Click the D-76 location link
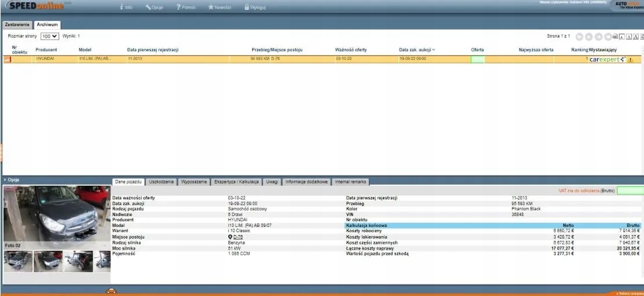This screenshot has width=644, height=296. 238,237
